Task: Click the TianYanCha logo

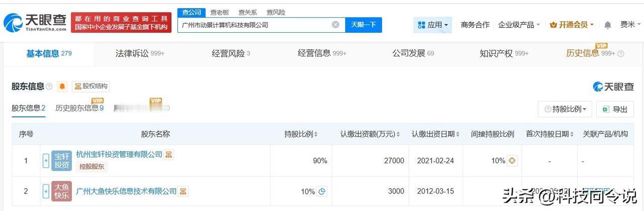Action: tap(35, 22)
